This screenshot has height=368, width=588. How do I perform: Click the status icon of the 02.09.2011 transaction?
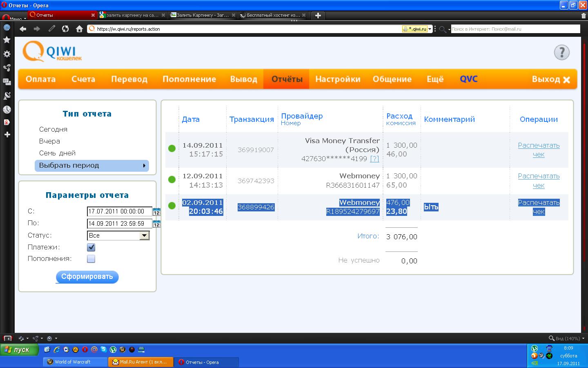click(x=172, y=206)
